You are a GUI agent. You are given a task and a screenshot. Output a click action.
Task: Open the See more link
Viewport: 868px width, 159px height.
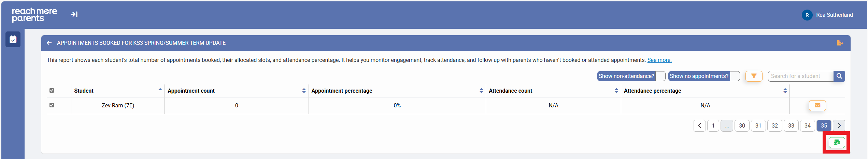(x=659, y=60)
